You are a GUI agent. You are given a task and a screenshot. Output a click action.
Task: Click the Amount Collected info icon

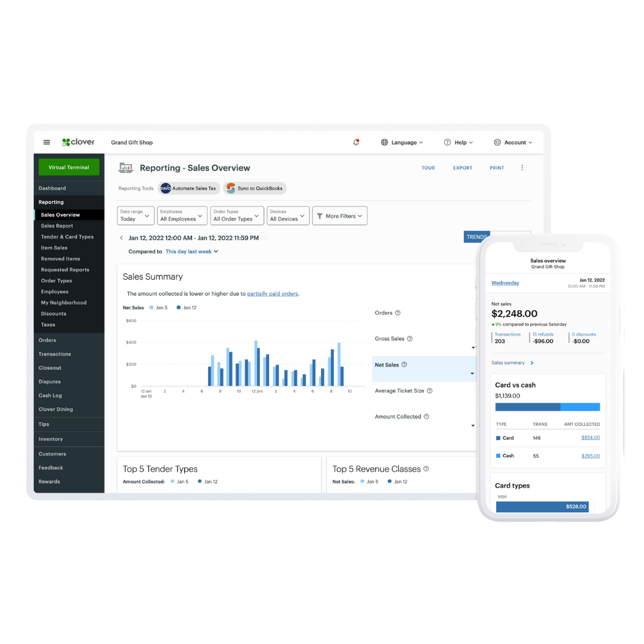[426, 416]
